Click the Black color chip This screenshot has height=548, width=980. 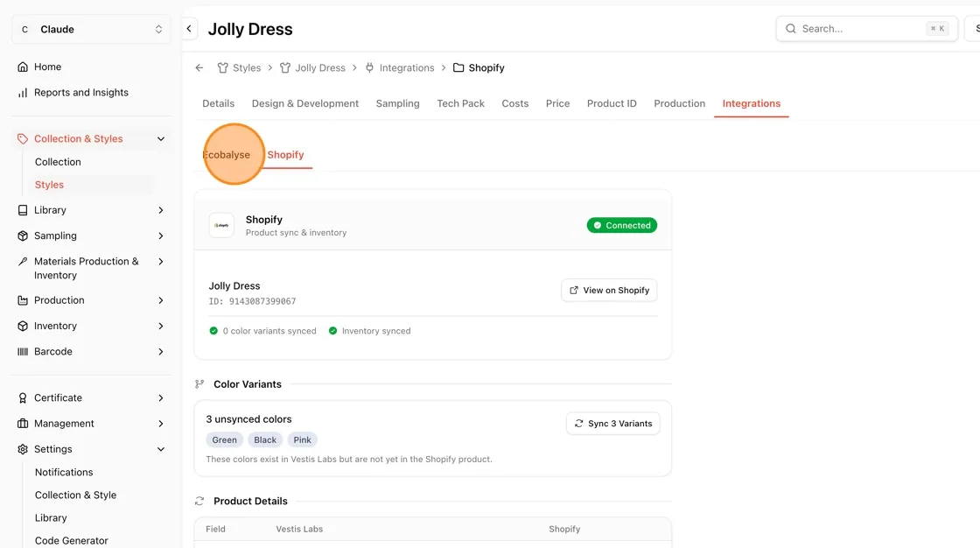tap(265, 439)
